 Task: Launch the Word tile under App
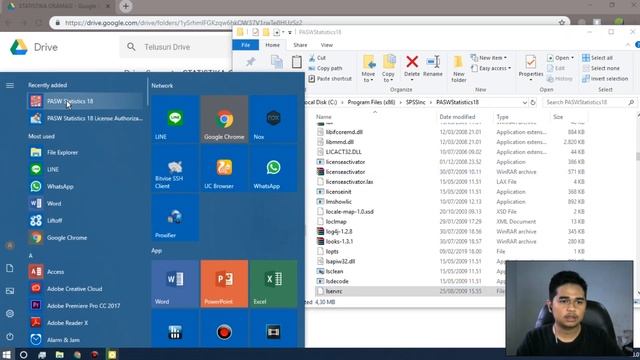(x=175, y=284)
